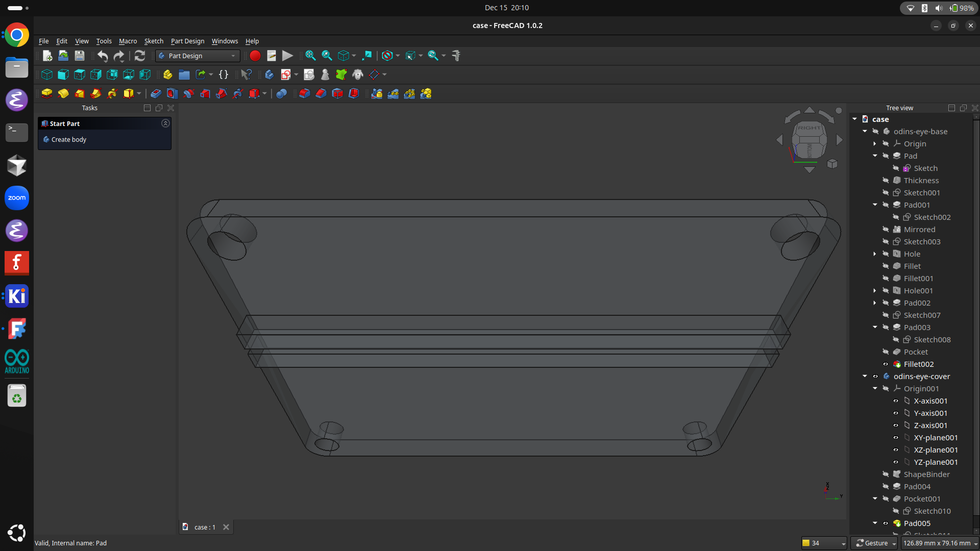The height and width of the screenshot is (551, 980).
Task: Click the Fit All zoom icon
Action: click(310, 56)
